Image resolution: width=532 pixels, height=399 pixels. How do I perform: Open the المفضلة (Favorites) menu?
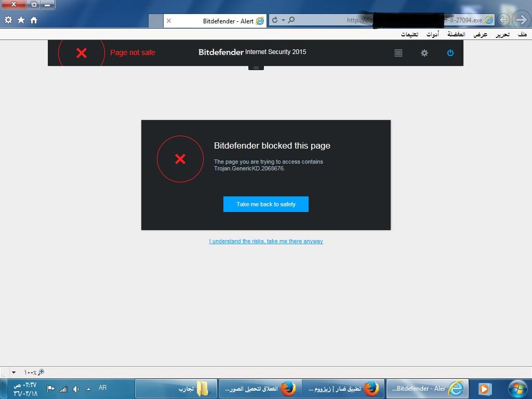[456, 34]
